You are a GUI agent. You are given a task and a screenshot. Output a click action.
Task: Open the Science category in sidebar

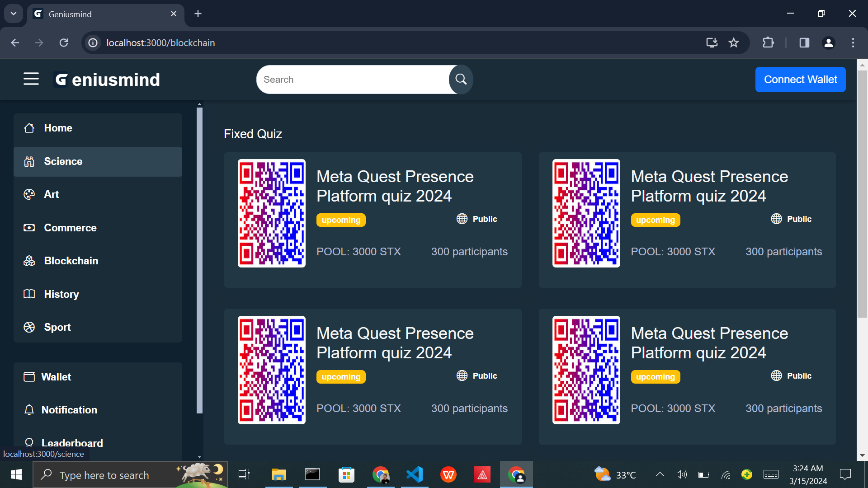pyautogui.click(x=63, y=162)
